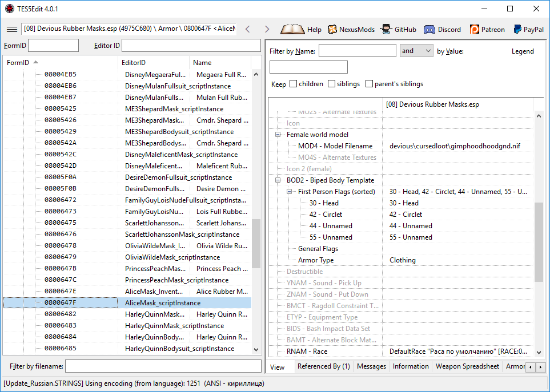This screenshot has height=392, width=550.
Task: Open Help book icon
Action: [x=301, y=30]
